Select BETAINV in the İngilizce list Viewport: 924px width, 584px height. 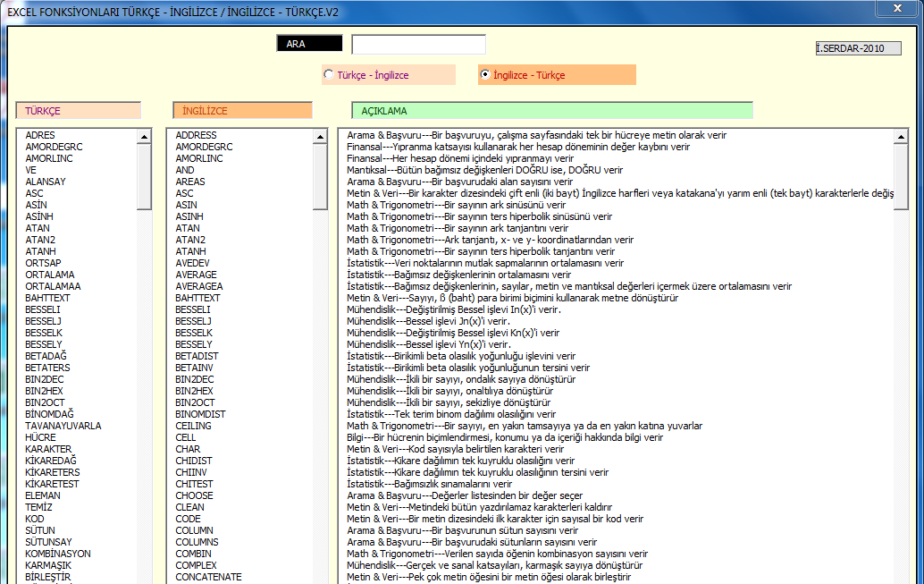195,368
